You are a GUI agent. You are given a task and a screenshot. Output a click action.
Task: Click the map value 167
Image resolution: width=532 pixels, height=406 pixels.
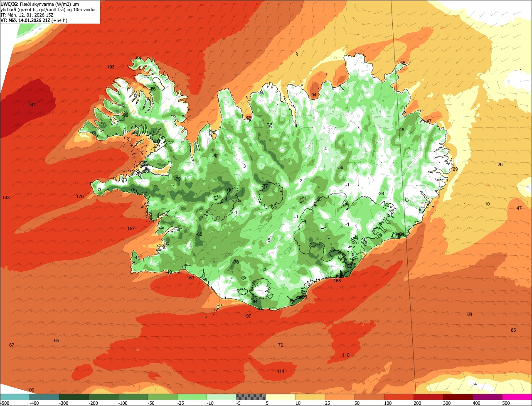[x=131, y=229]
